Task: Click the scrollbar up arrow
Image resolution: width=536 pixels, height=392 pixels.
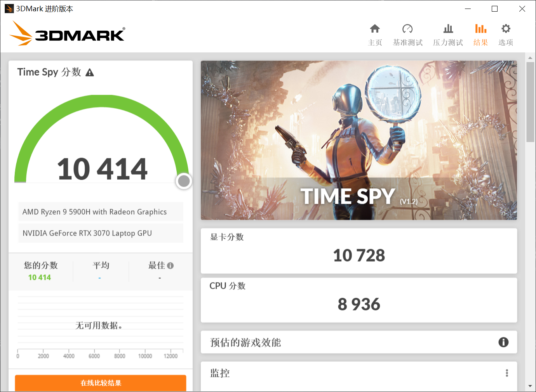Action: pos(530,57)
